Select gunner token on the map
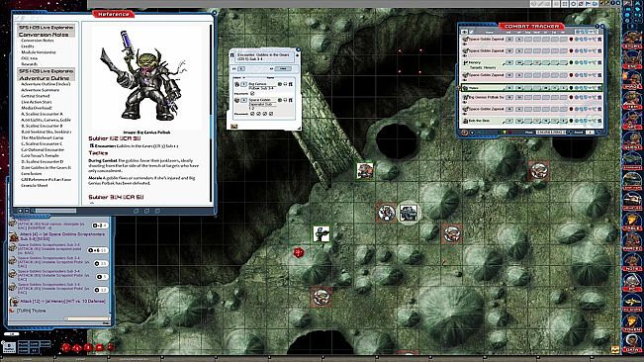 pyautogui.click(x=322, y=233)
